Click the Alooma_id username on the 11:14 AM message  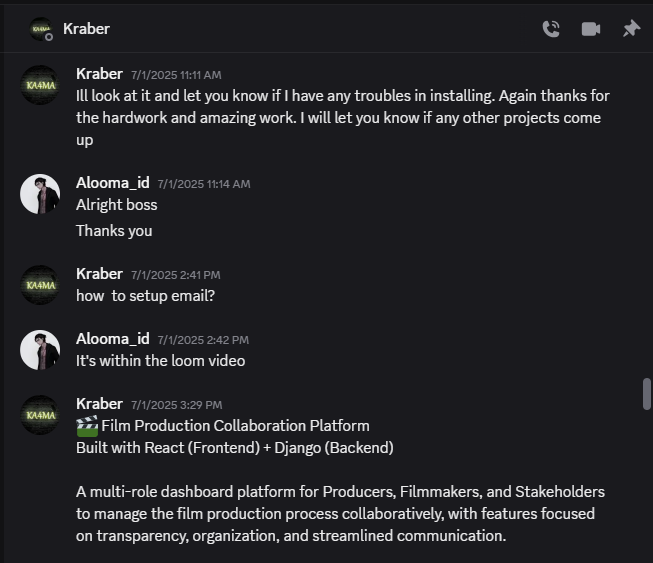[112, 183]
